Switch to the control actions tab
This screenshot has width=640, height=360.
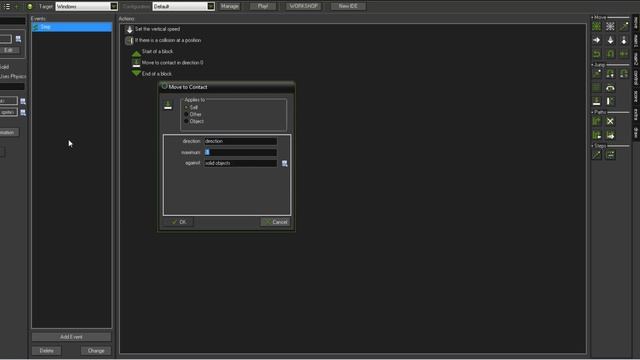click(636, 77)
